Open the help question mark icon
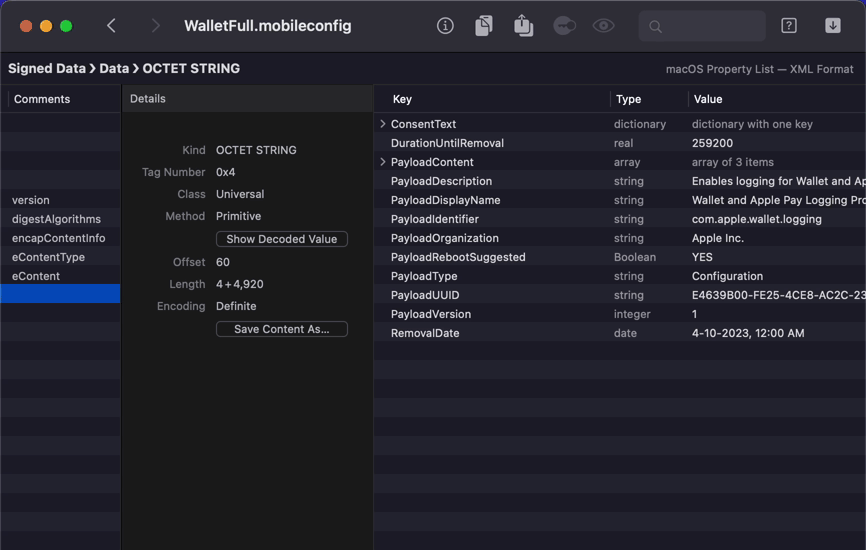The image size is (866, 550). tap(789, 25)
